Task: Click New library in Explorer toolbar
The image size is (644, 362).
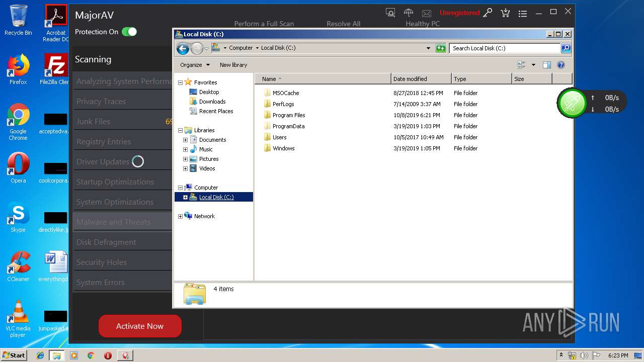Action: [x=233, y=65]
